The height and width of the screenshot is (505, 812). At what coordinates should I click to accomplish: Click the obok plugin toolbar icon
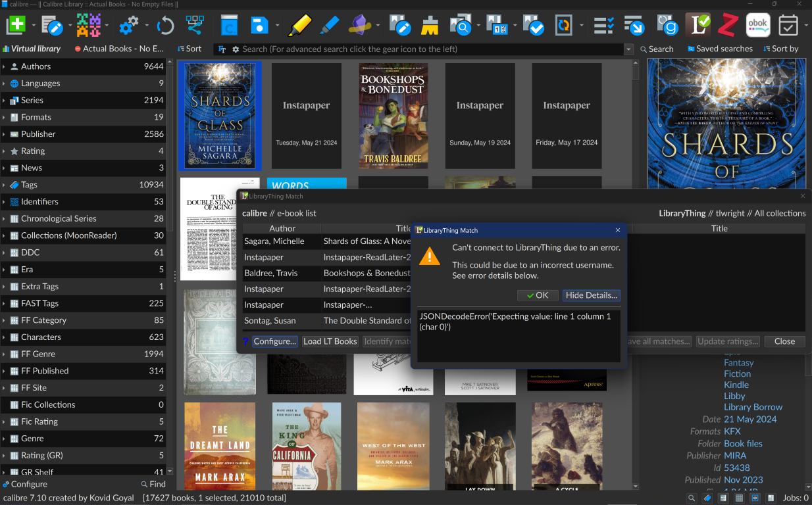click(757, 26)
